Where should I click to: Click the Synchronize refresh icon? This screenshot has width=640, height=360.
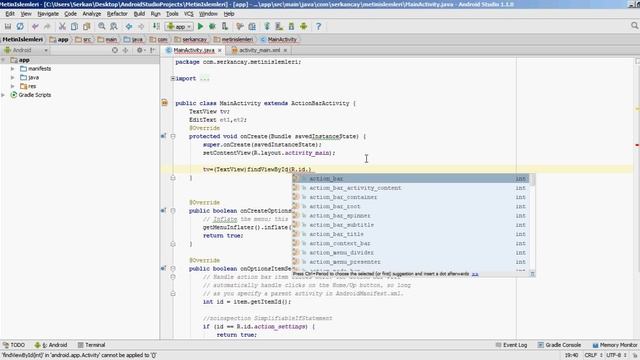pyautogui.click(x=20, y=27)
